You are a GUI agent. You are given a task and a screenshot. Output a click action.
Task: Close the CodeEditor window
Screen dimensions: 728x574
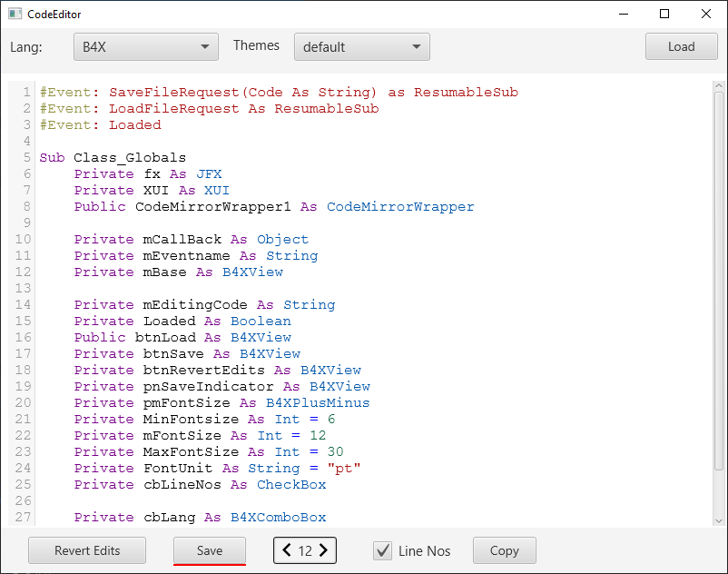coord(706,14)
